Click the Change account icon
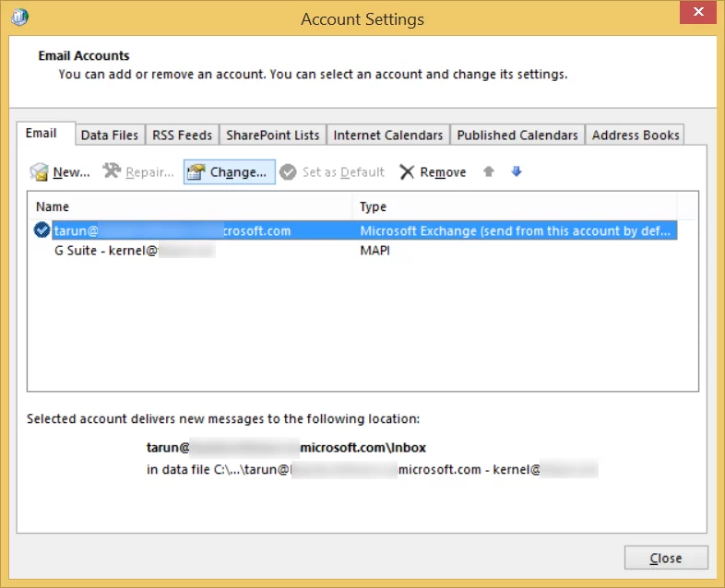This screenshot has height=588, width=725. coord(196,171)
